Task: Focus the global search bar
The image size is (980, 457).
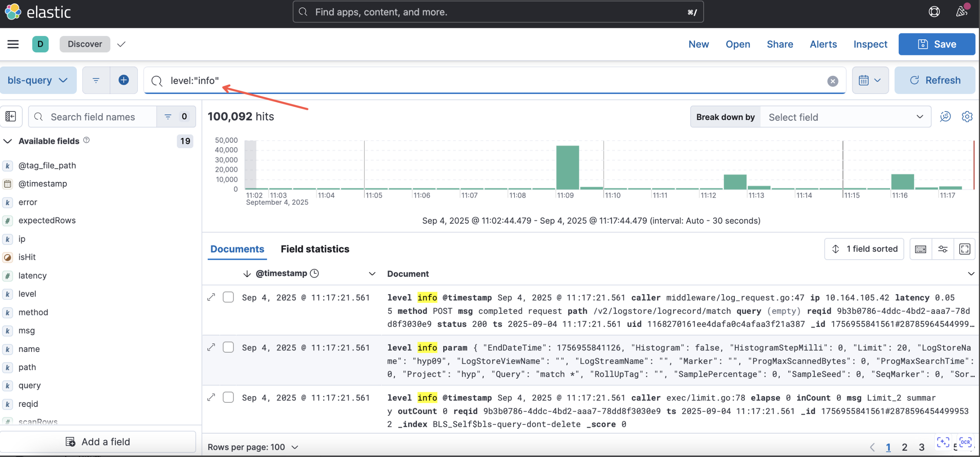Action: tap(498, 12)
